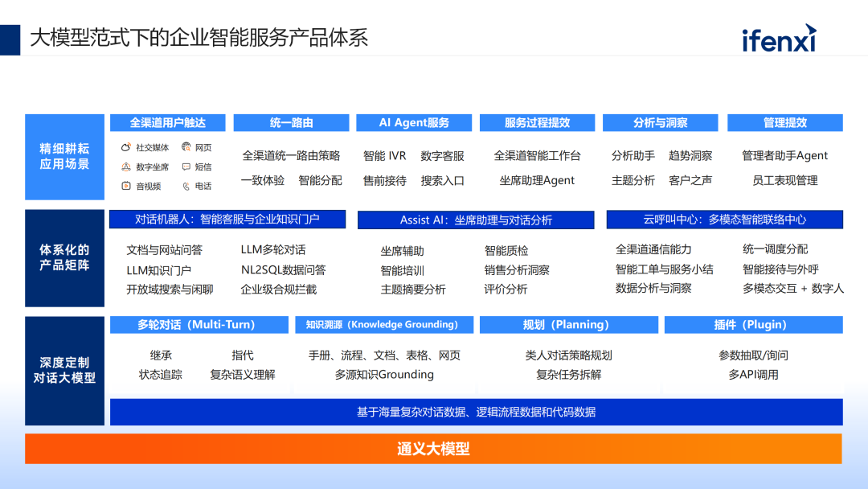868x489 pixels.
Task: Click the text 主题摘要分析
Action: coord(413,290)
